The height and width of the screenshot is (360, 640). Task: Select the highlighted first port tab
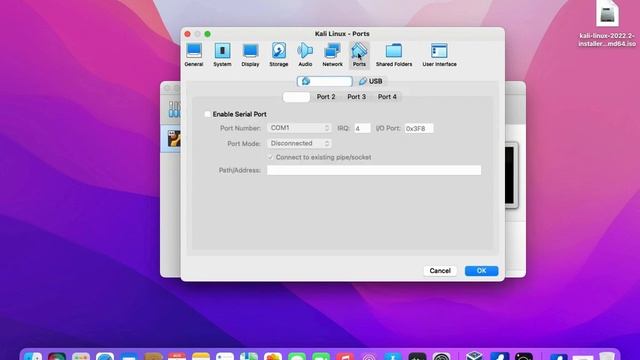click(x=296, y=97)
